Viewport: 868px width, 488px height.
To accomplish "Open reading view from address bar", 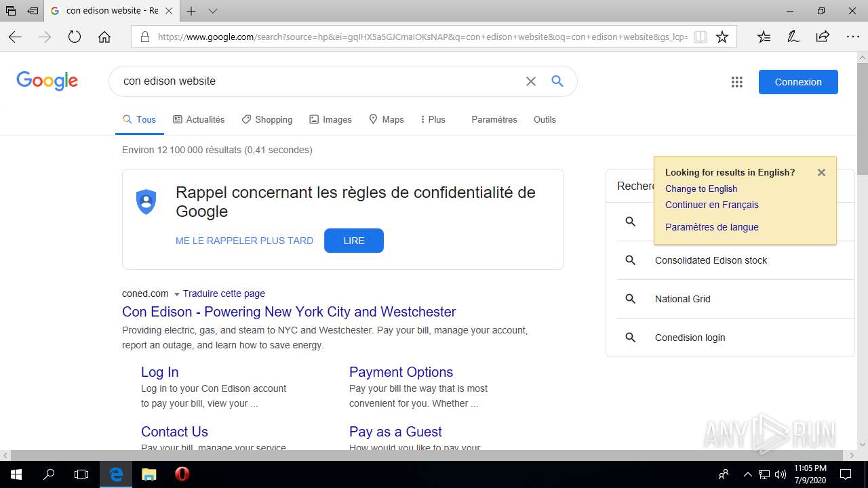I will pyautogui.click(x=701, y=37).
